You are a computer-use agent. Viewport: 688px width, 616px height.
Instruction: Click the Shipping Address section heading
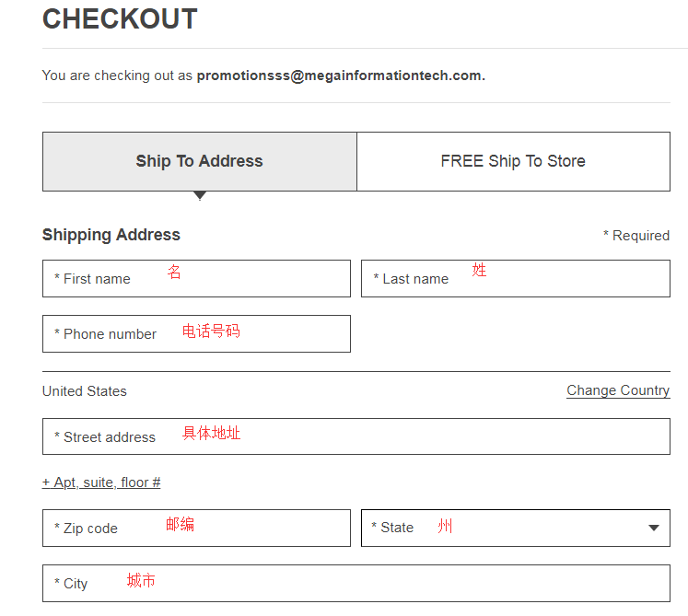tap(111, 235)
